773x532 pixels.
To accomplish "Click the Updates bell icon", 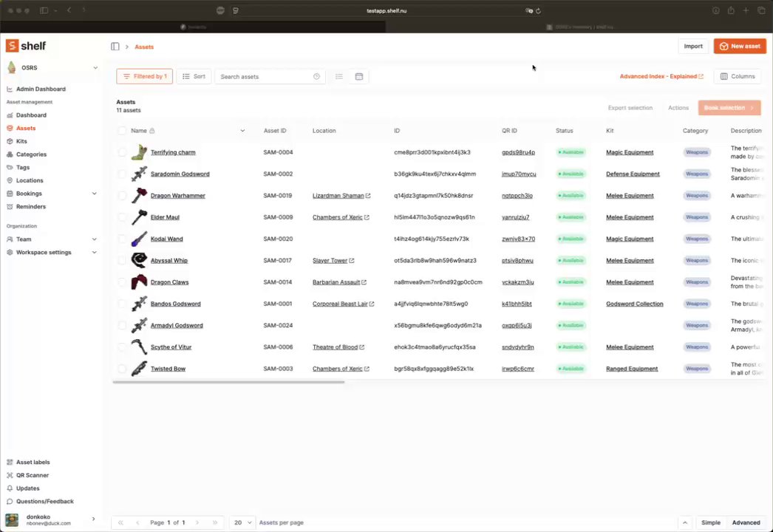I will click(10, 488).
